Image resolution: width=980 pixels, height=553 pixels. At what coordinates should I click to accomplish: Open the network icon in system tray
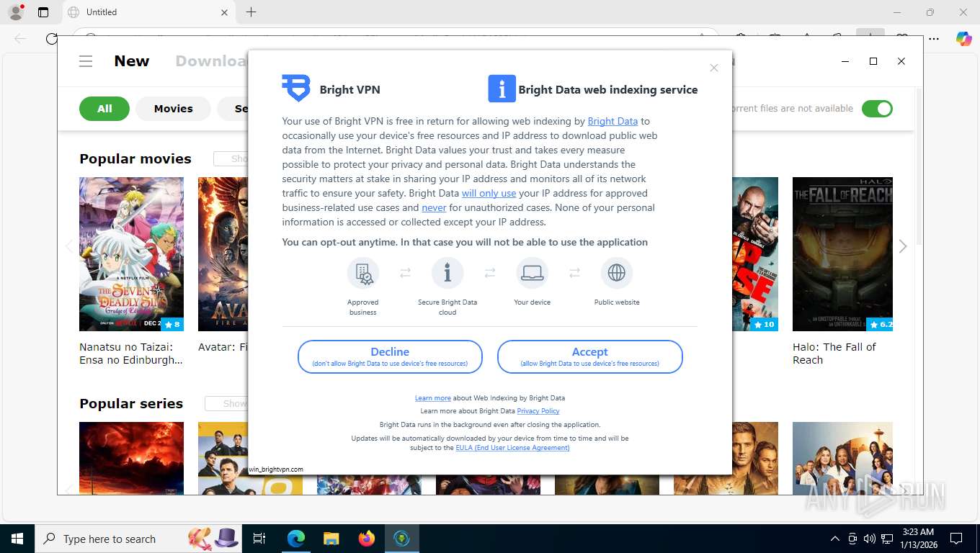click(887, 539)
